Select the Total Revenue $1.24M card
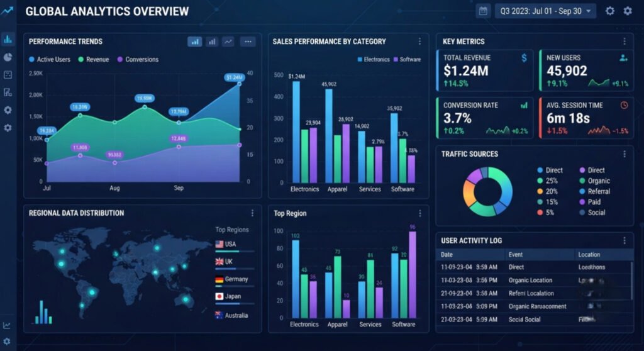This screenshot has height=351, width=644. click(x=485, y=70)
